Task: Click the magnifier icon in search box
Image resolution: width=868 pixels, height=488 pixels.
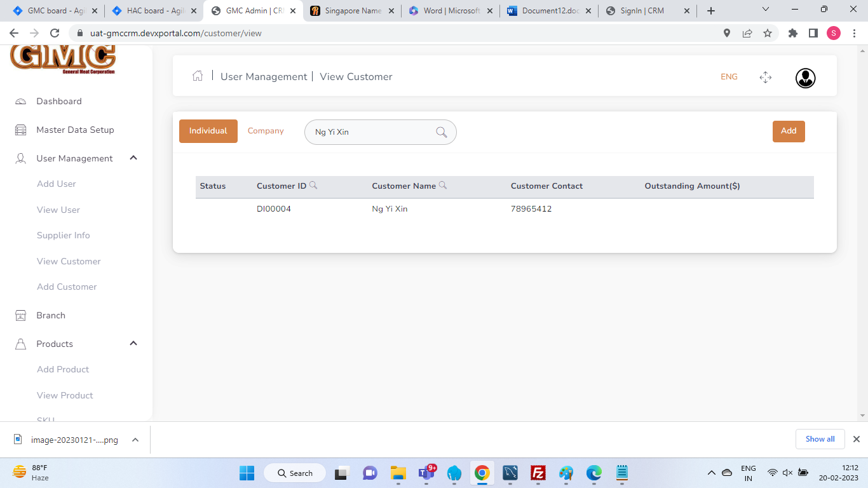Action: [x=442, y=132]
